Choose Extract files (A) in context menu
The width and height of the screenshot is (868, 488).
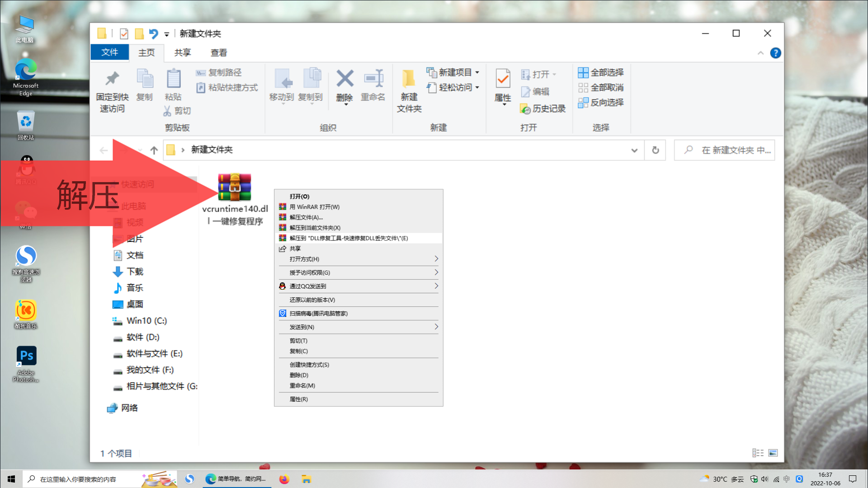[x=359, y=217]
